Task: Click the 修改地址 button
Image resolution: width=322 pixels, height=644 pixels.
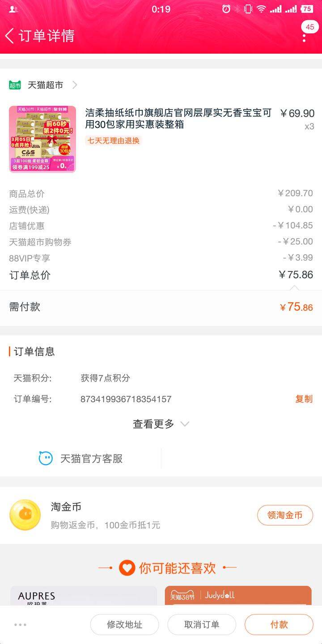Action: [124, 625]
